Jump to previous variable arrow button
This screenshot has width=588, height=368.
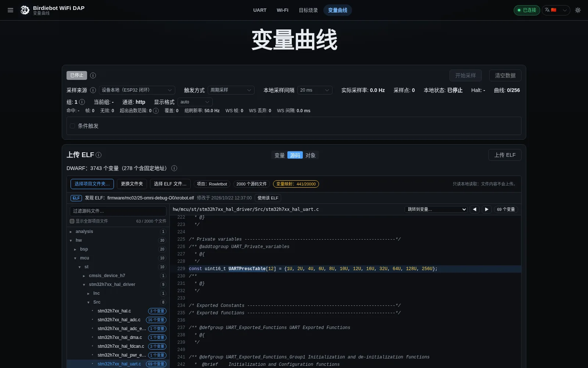click(x=474, y=209)
